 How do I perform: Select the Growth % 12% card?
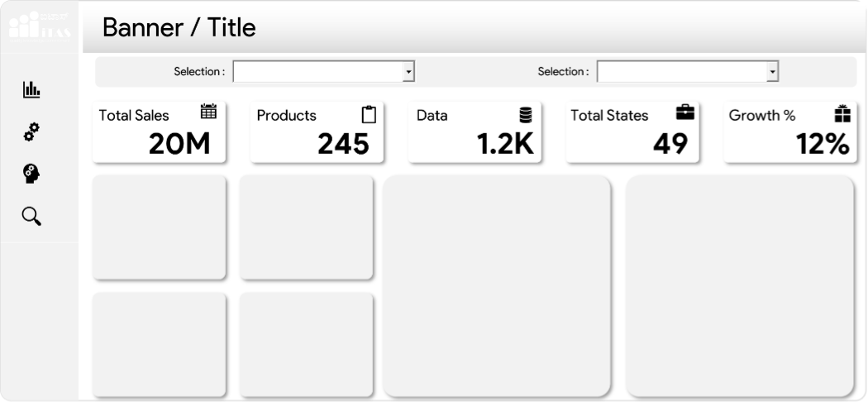pyautogui.click(x=790, y=132)
